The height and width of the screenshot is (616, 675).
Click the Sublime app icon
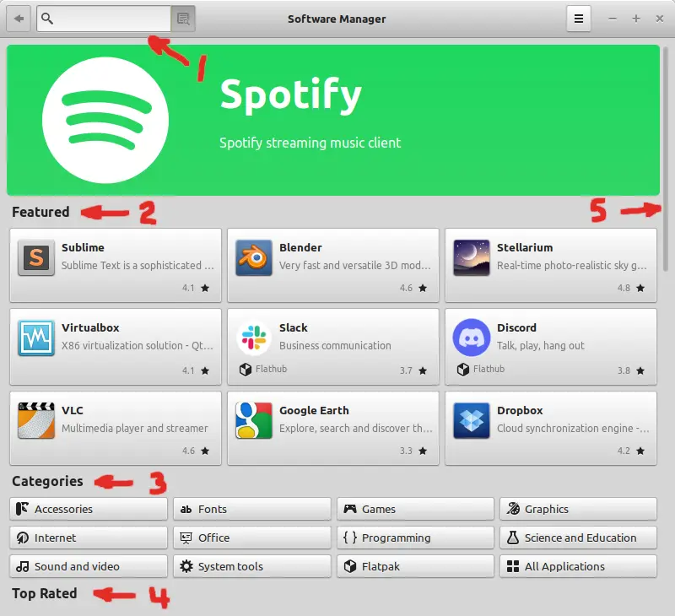[36, 257]
